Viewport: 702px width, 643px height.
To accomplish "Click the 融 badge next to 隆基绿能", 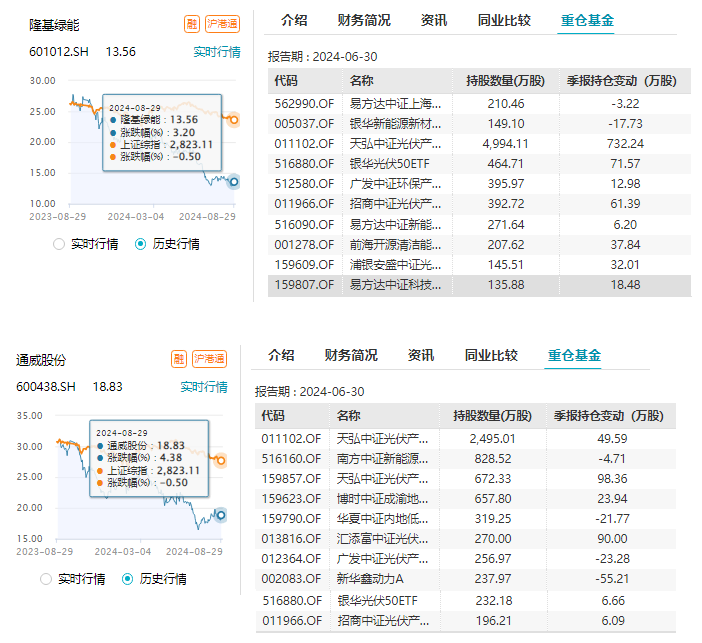I will pos(192,24).
